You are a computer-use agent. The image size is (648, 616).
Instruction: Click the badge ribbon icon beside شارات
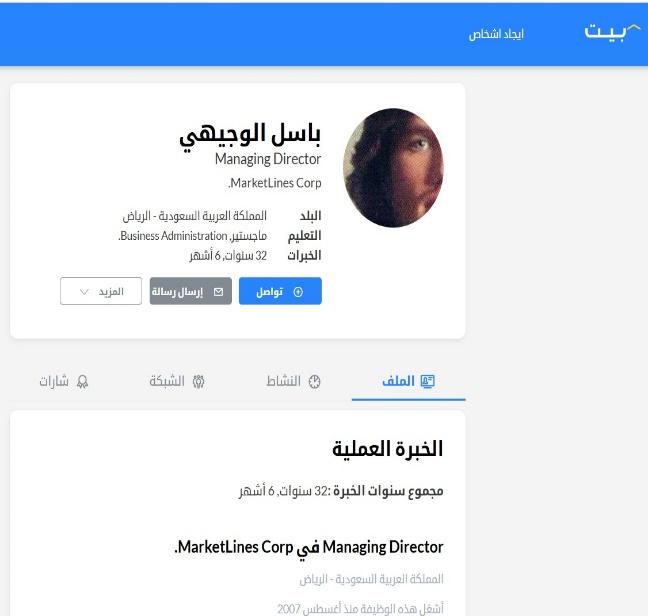tap(83, 381)
